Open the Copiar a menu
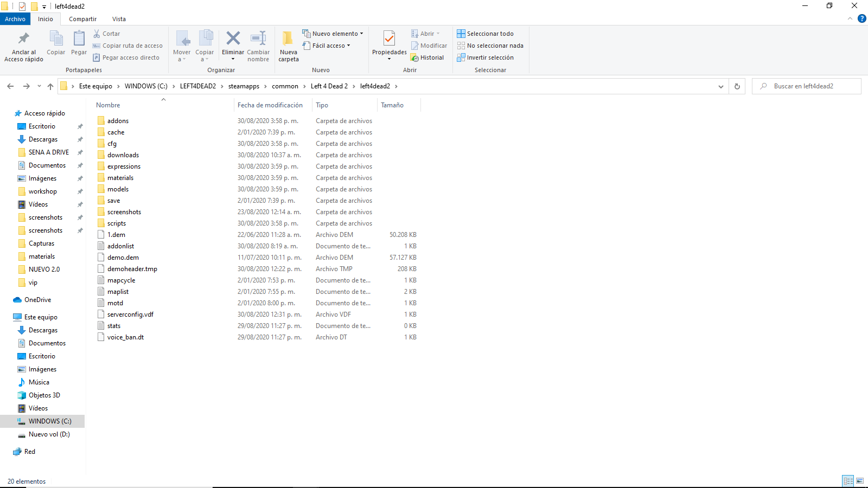 pyautogui.click(x=205, y=46)
